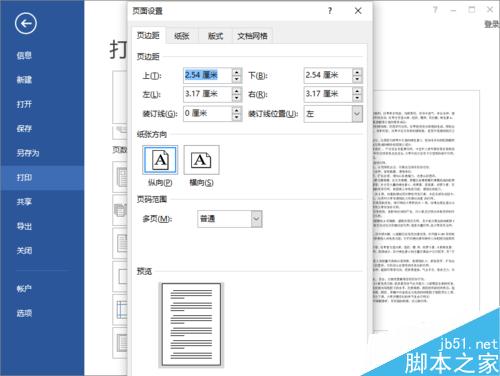This screenshot has width=500, height=376.
Task: Go back using the circular arrow icon
Action: 26,23
